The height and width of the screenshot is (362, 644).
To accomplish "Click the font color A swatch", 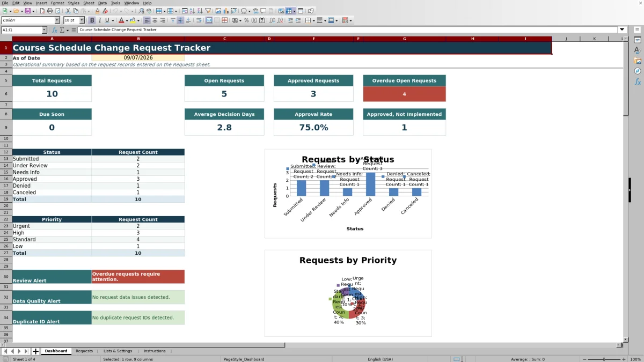I will coord(121,20).
